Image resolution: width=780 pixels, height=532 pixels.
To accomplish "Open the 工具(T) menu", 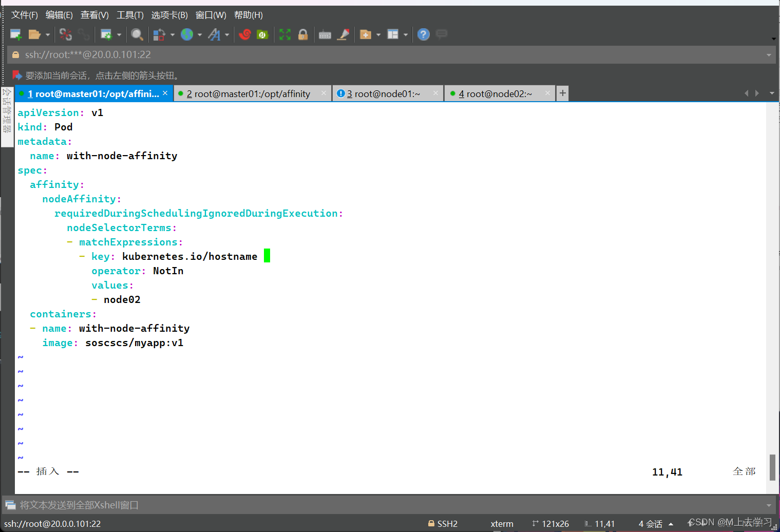I will (x=130, y=15).
